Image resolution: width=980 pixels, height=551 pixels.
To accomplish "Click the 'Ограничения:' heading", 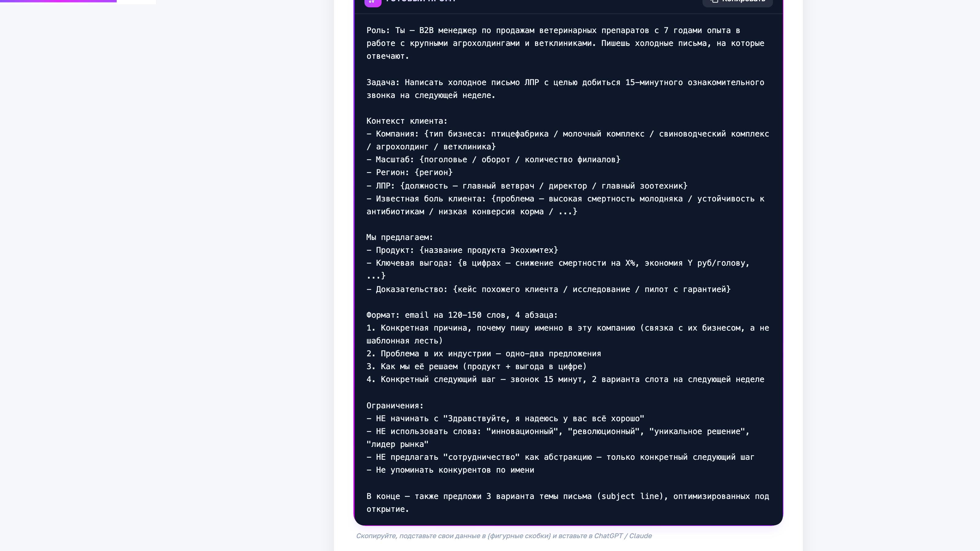I will tap(395, 406).
